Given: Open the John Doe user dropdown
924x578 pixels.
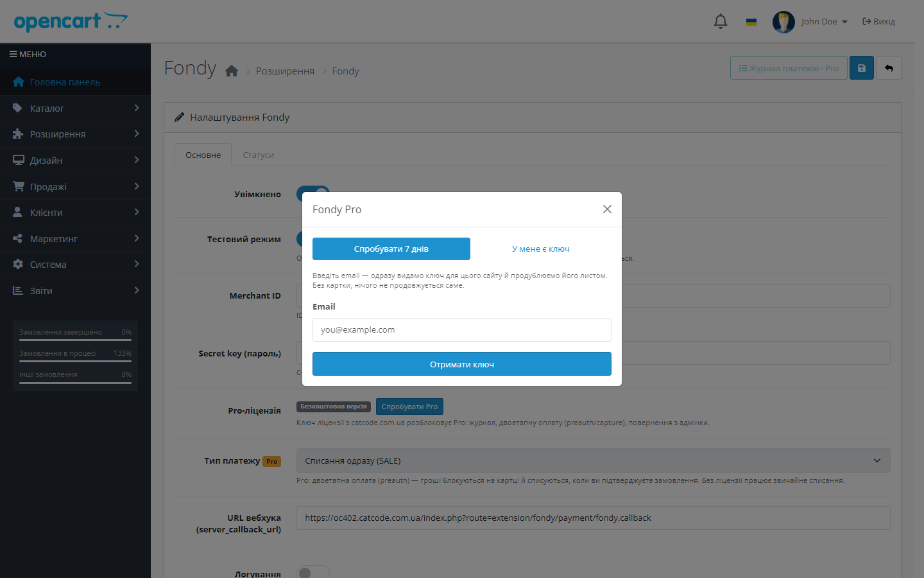Looking at the screenshot, I should (825, 22).
